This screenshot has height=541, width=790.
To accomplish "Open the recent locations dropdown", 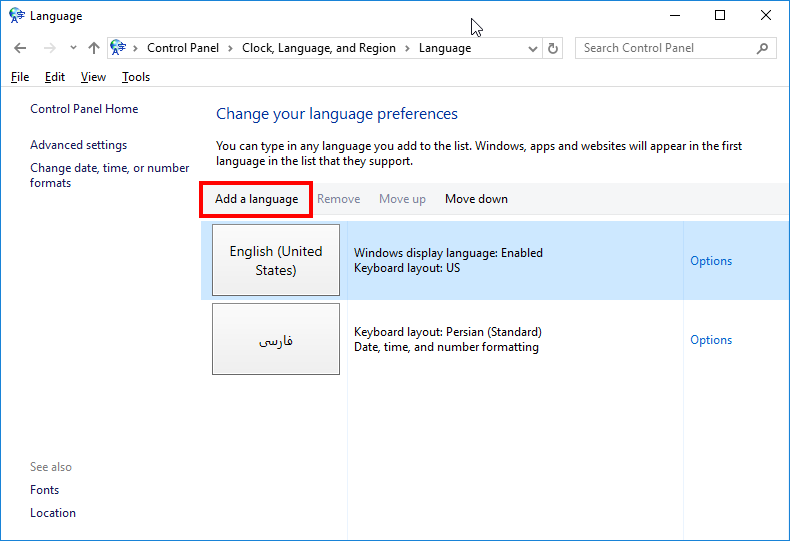I will click(73, 48).
